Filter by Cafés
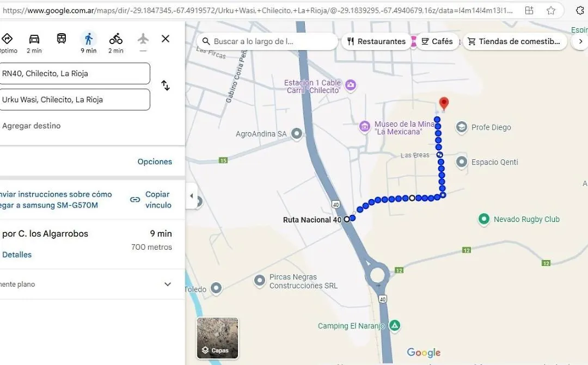Viewport: 588px width, 365px height. (437, 41)
